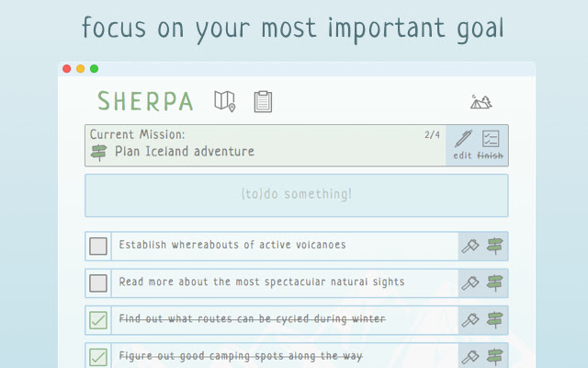
Task: Click the pen edit mission icon
Action: click(463, 140)
